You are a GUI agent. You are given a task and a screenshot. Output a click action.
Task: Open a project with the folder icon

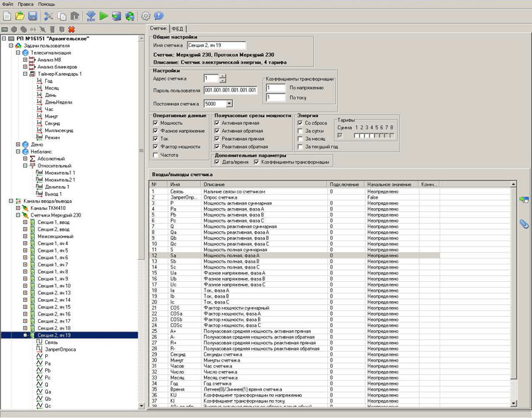coord(20,15)
